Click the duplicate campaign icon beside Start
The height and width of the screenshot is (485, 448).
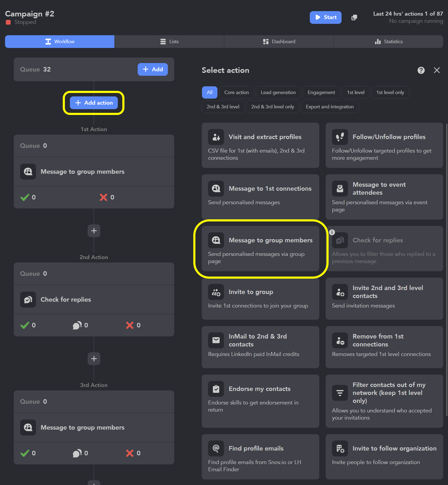tap(354, 17)
